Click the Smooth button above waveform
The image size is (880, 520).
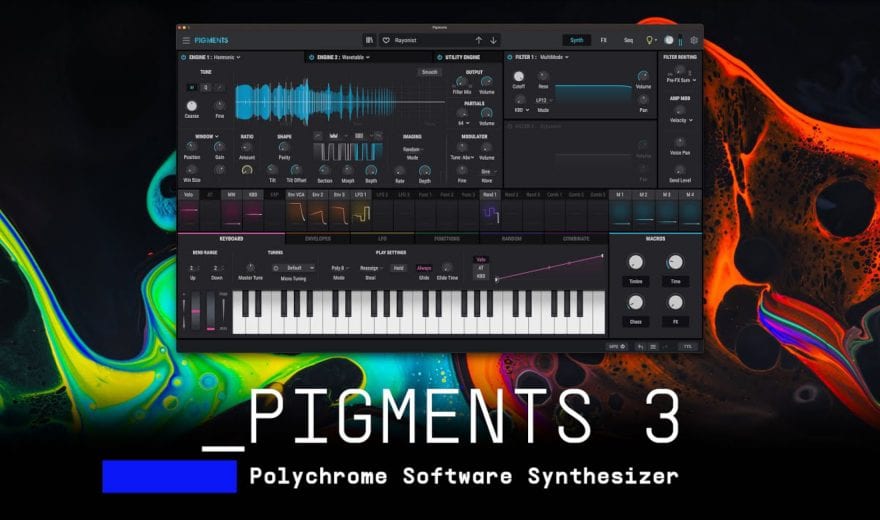click(x=429, y=72)
